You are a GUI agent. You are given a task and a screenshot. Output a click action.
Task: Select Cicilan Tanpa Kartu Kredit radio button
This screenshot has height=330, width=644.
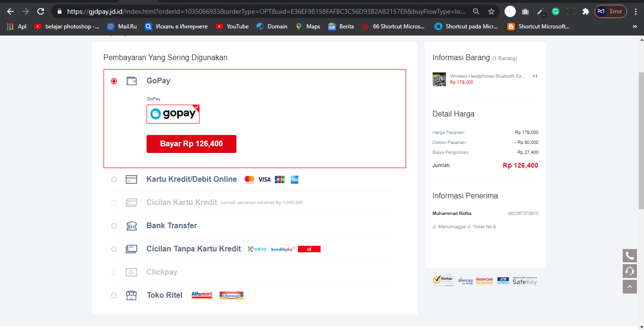[x=114, y=249]
